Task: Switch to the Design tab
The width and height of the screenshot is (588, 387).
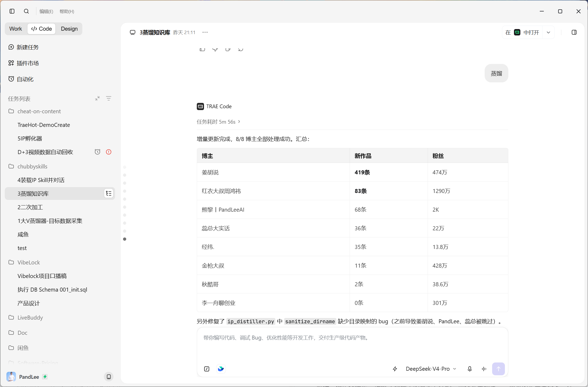Action: [x=69, y=29]
